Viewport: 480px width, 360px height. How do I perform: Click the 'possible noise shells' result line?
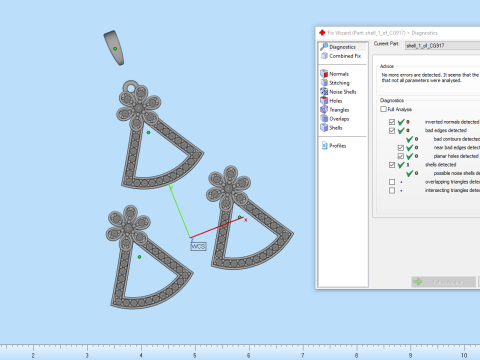pyautogui.click(x=456, y=173)
